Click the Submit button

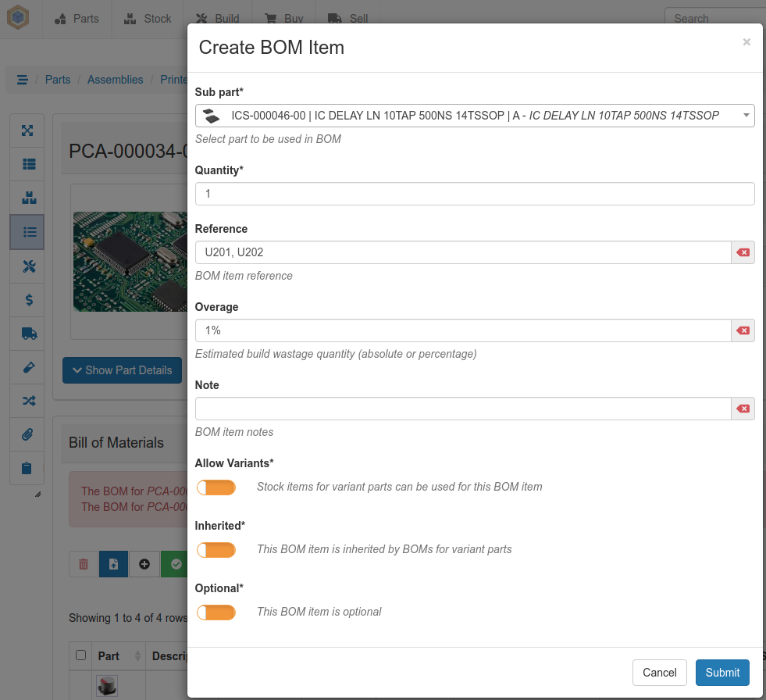pos(722,673)
